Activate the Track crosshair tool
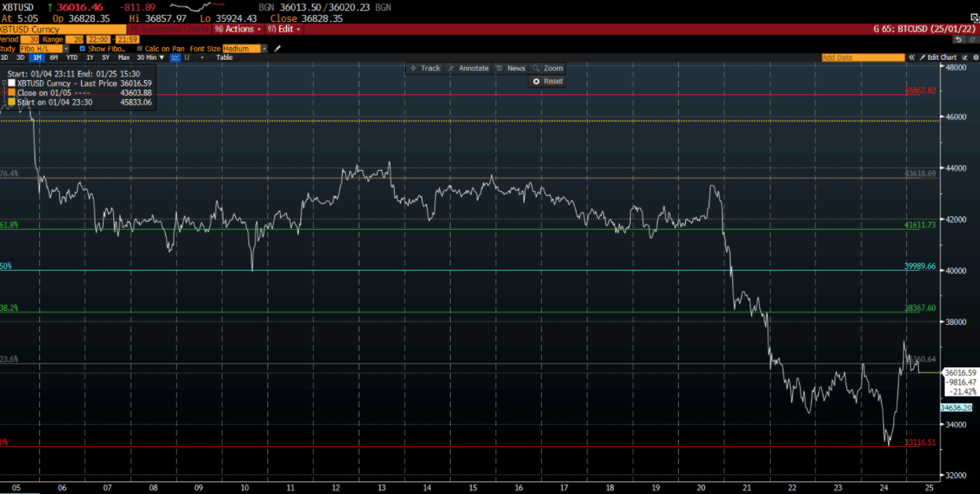 425,68
